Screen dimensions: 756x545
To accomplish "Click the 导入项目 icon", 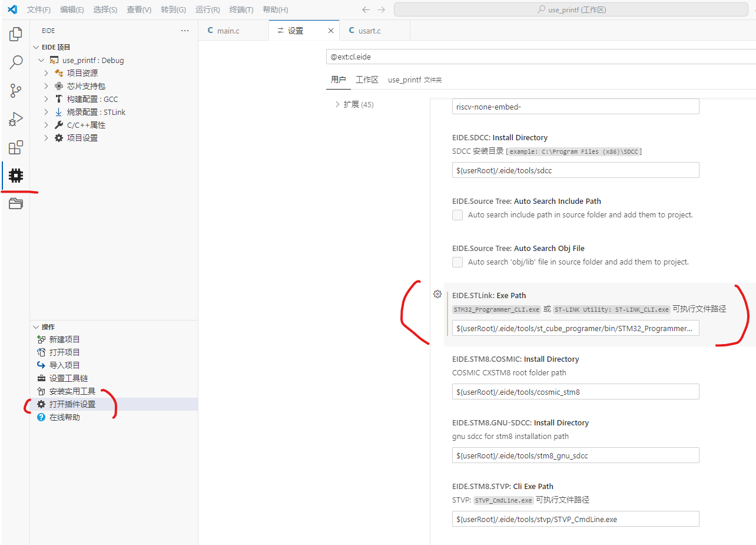I will [x=41, y=365].
